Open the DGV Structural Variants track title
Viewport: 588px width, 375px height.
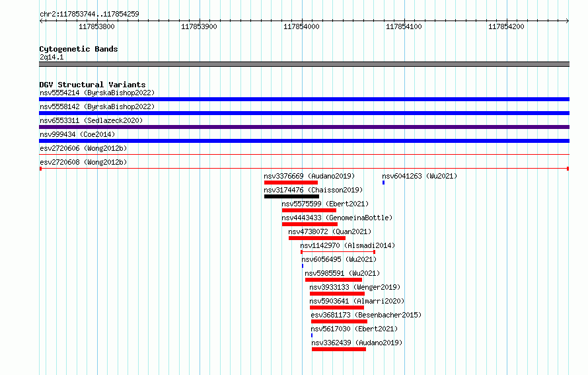[x=92, y=85]
